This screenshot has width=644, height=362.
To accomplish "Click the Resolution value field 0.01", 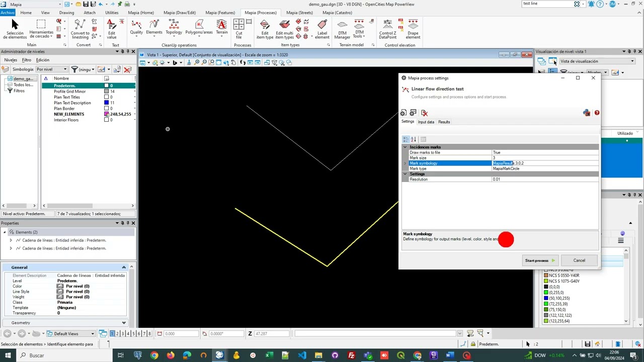I will (x=545, y=179).
